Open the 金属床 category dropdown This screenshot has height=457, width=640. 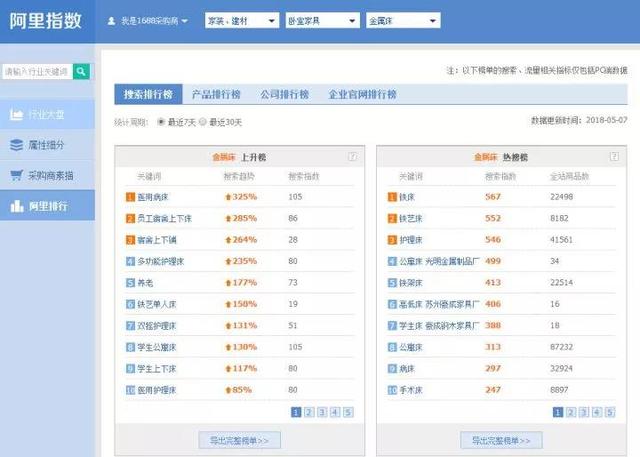pyautogui.click(x=403, y=20)
